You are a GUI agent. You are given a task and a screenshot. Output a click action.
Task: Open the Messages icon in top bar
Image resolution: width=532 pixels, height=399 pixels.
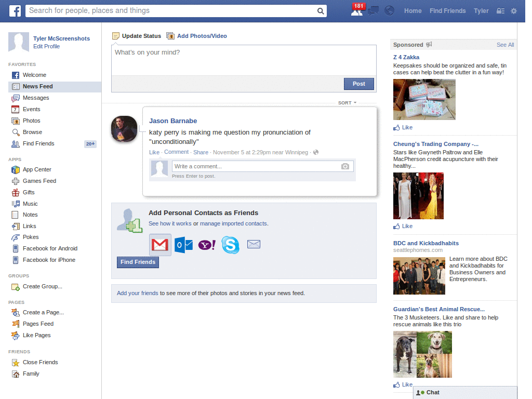pos(373,10)
